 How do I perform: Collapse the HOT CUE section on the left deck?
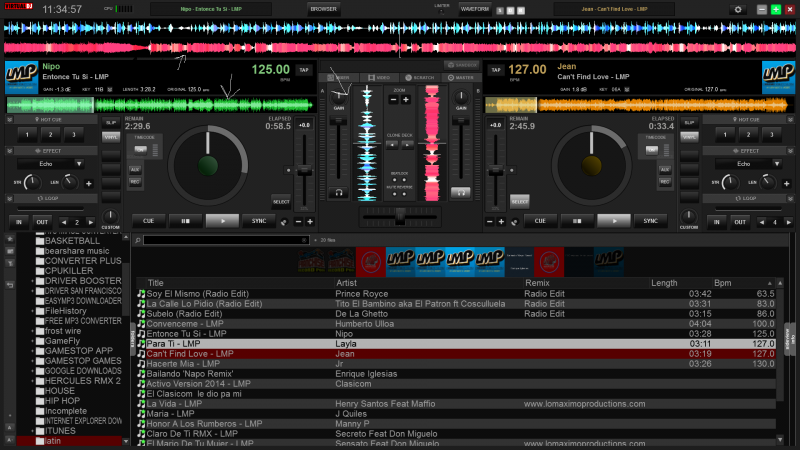point(11,120)
